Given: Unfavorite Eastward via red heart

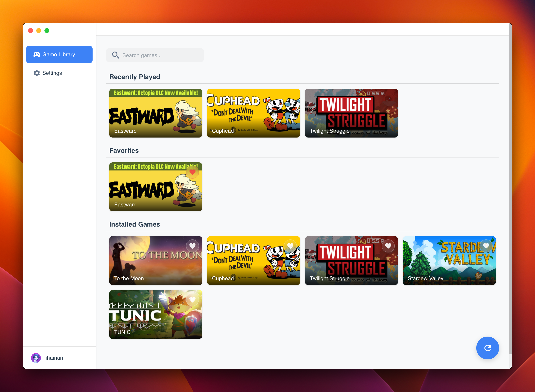Looking at the screenshot, I should tap(192, 172).
